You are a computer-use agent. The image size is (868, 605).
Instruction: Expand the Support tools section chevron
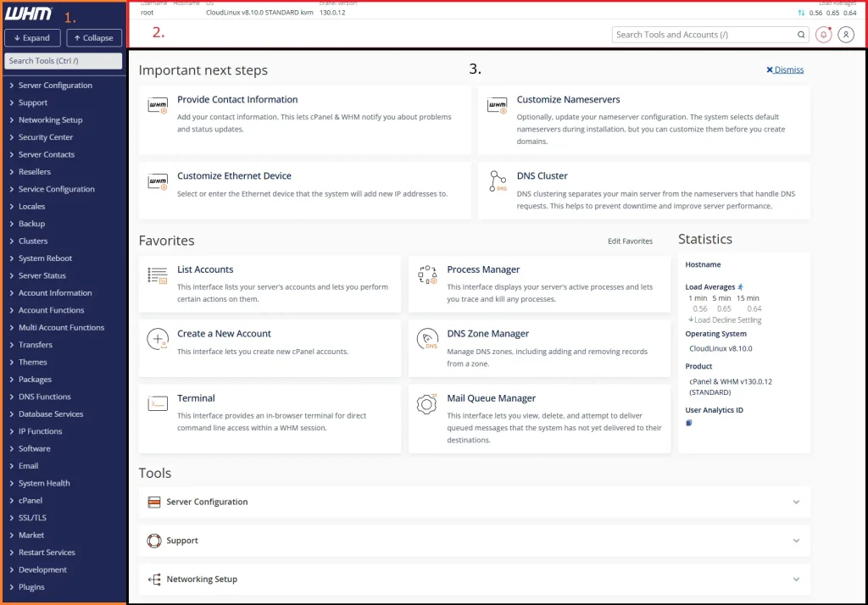pyautogui.click(x=796, y=541)
